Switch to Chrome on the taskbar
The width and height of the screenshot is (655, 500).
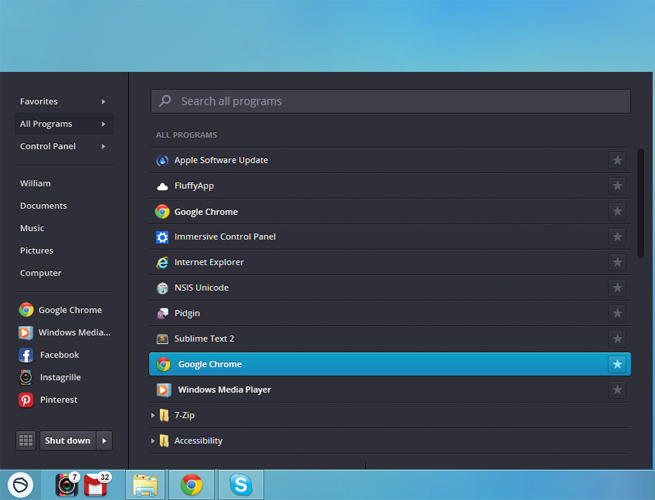(x=192, y=485)
